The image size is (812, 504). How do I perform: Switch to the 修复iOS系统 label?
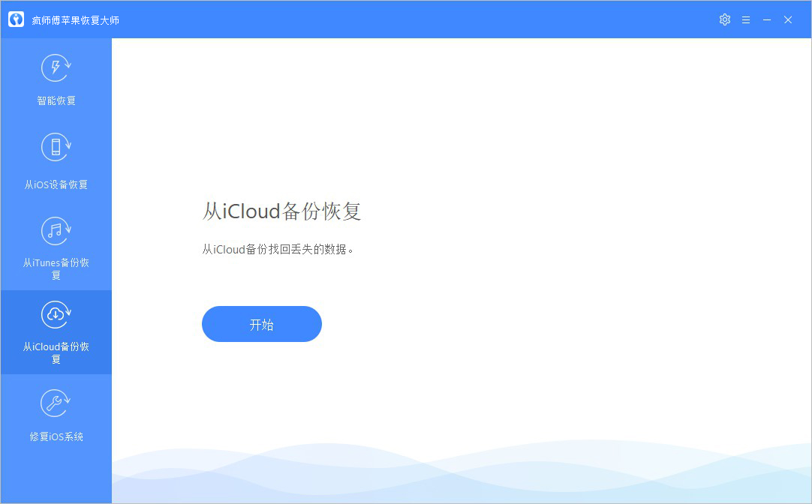[x=56, y=436]
